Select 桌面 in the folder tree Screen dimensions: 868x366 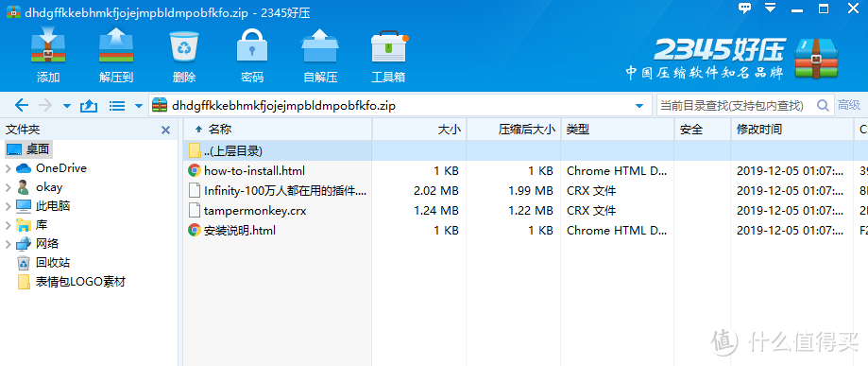point(38,148)
